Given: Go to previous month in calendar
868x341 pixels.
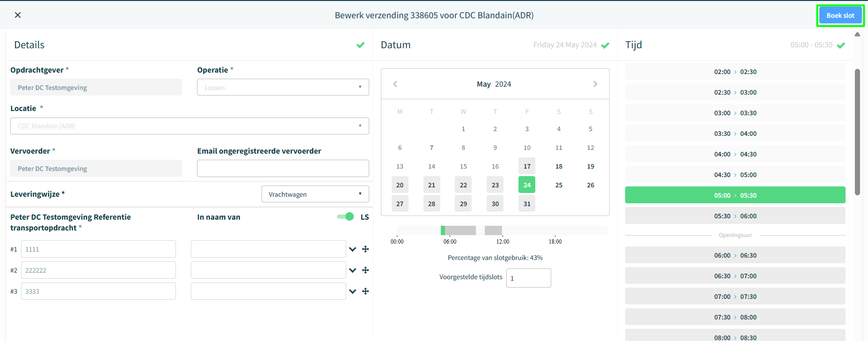Looking at the screenshot, I should (x=395, y=84).
